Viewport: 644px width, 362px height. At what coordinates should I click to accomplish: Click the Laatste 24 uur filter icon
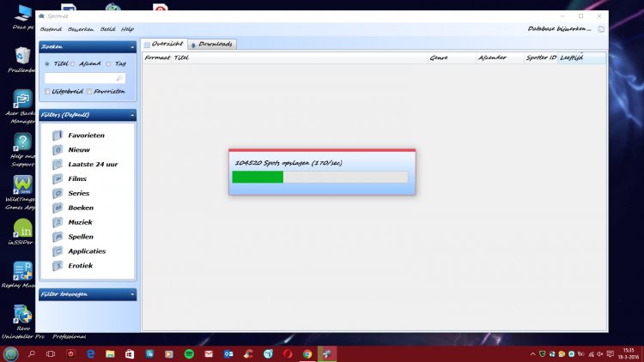[58, 164]
